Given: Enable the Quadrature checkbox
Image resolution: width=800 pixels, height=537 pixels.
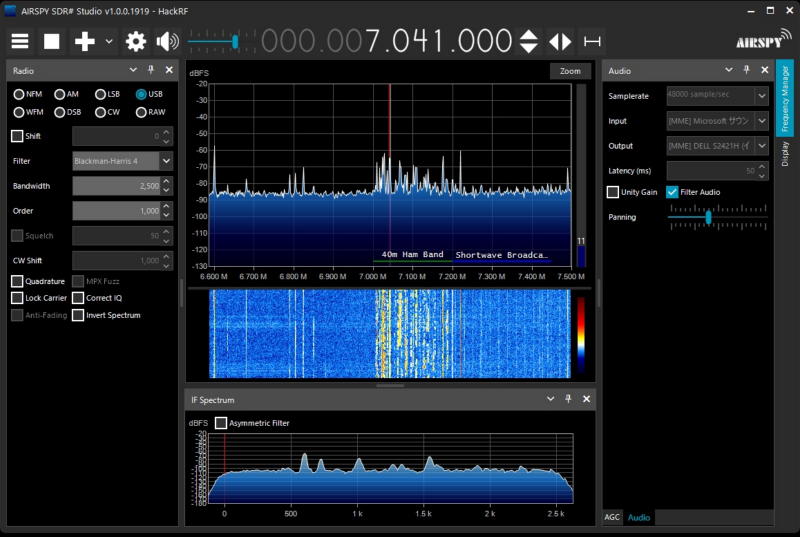Looking at the screenshot, I should pos(17,282).
